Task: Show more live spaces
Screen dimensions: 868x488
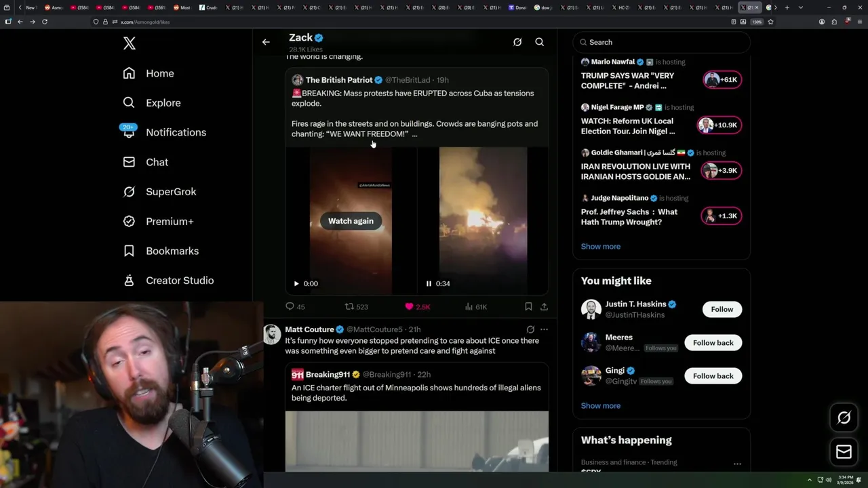Action: coord(600,247)
